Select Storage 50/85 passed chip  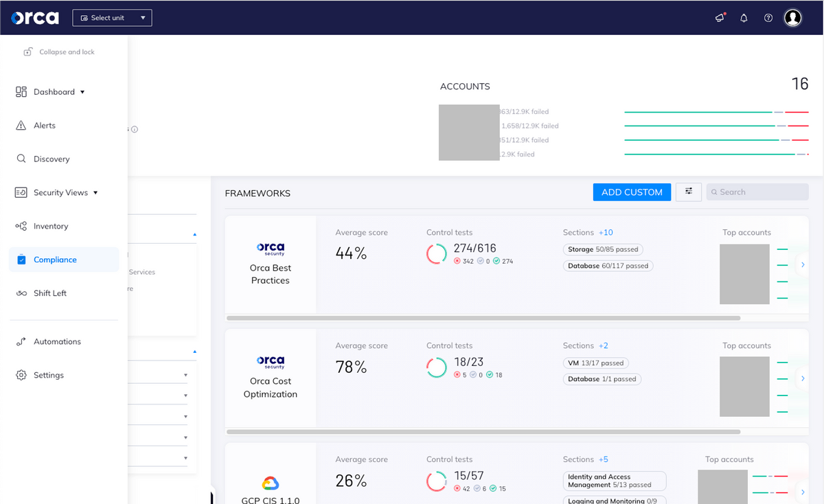603,250
